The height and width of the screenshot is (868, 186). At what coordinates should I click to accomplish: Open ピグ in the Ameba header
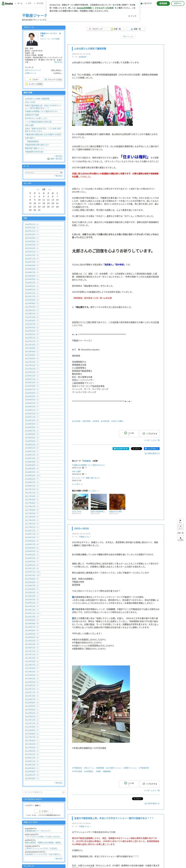click(x=29, y=3)
